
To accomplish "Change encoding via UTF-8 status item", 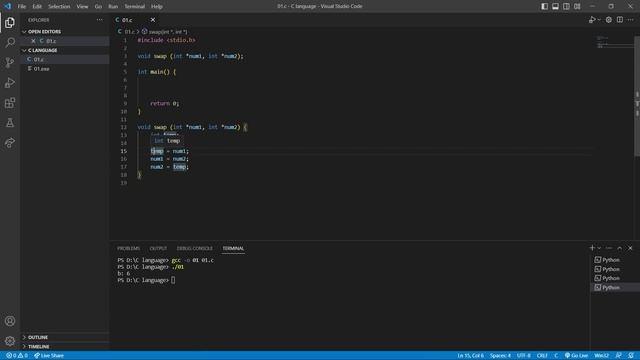I will click(x=524, y=356).
